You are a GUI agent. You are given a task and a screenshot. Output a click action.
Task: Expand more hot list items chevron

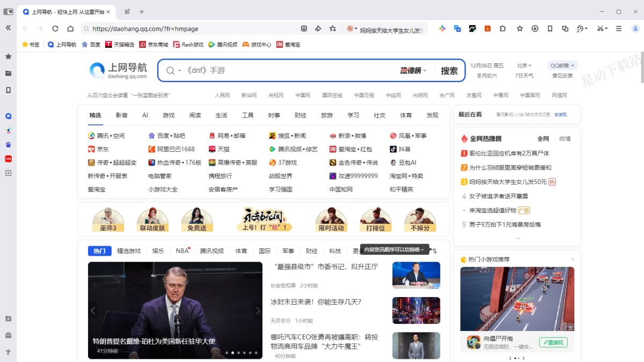[x=518, y=238]
